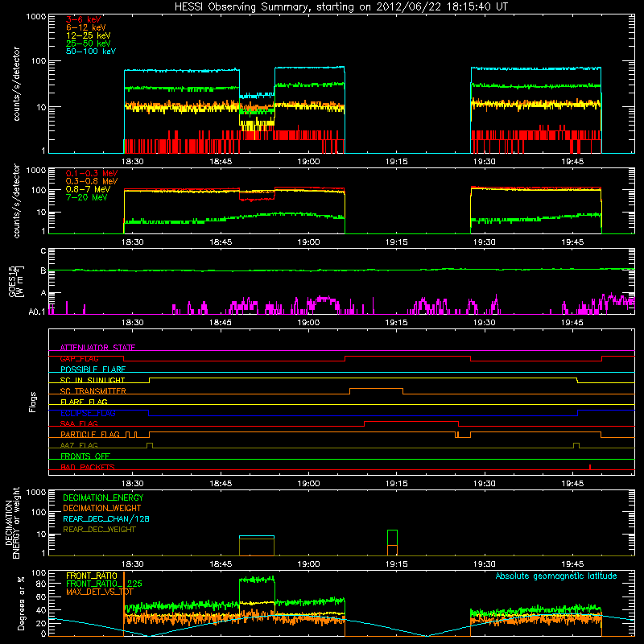Screen dimensions: 644x644
Task: Click the 25-50 keV legend entry
Action: (x=89, y=43)
